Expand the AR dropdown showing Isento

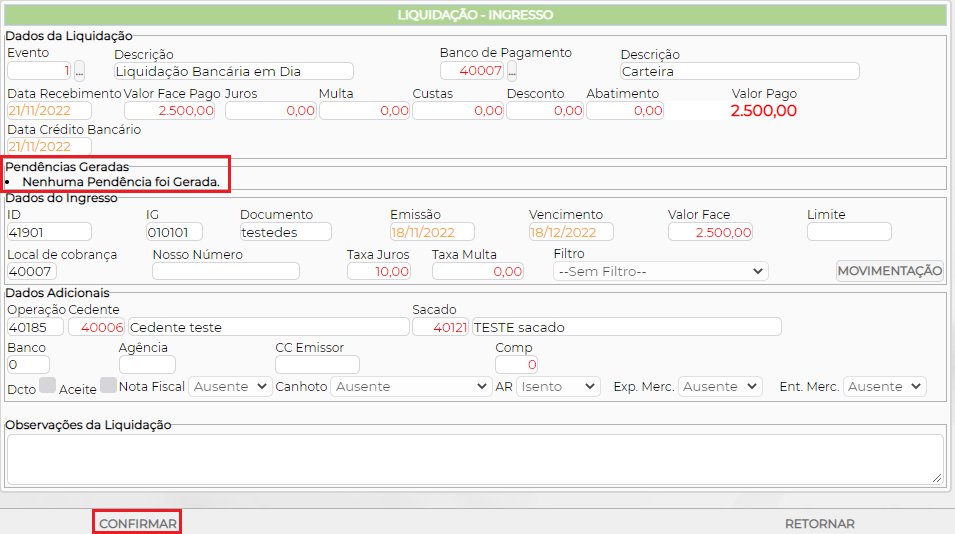pos(557,386)
